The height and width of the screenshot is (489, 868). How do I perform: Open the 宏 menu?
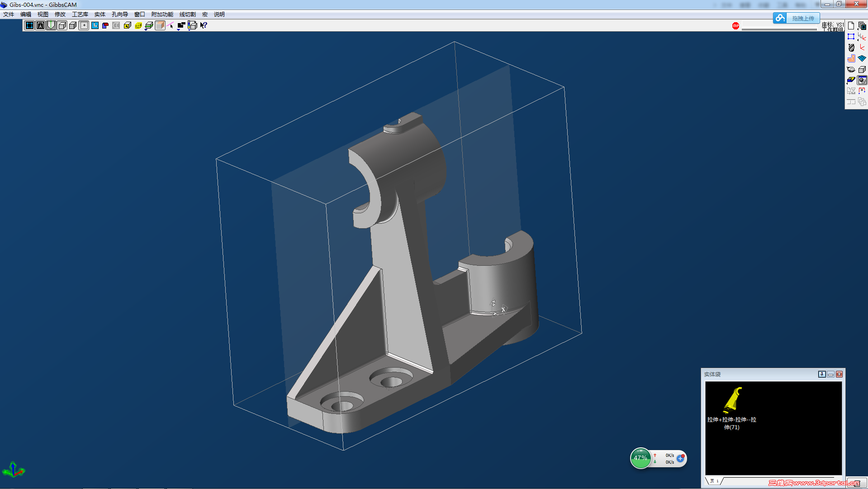205,14
